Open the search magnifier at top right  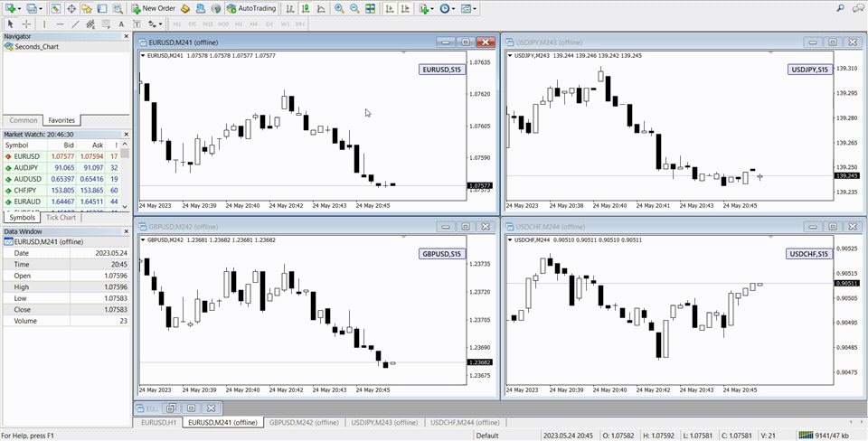840,8
